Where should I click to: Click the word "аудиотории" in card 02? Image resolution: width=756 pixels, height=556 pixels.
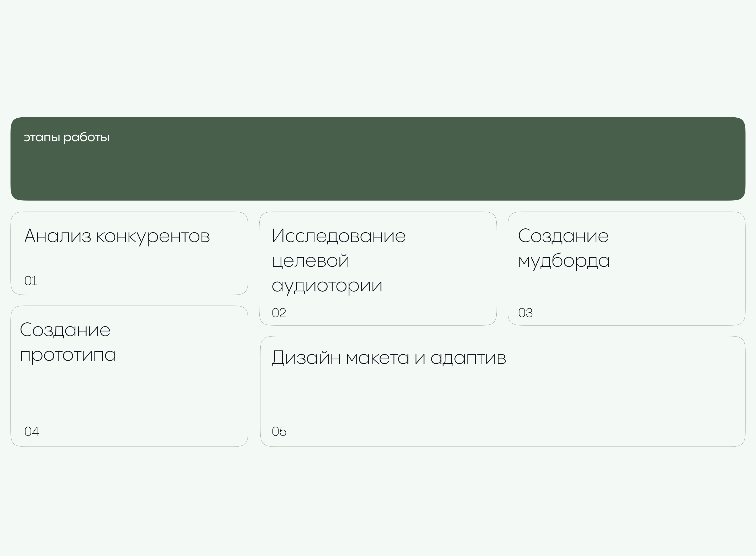pos(327,286)
